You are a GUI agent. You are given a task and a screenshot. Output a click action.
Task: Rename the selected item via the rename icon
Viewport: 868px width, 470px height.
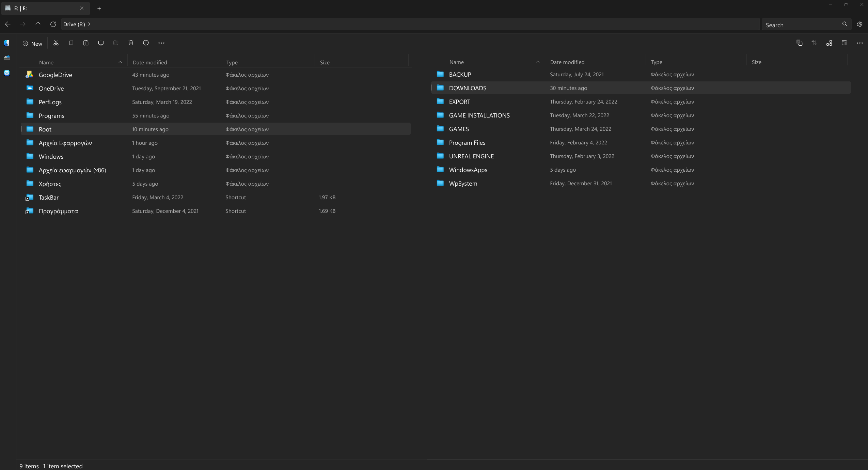(x=101, y=43)
